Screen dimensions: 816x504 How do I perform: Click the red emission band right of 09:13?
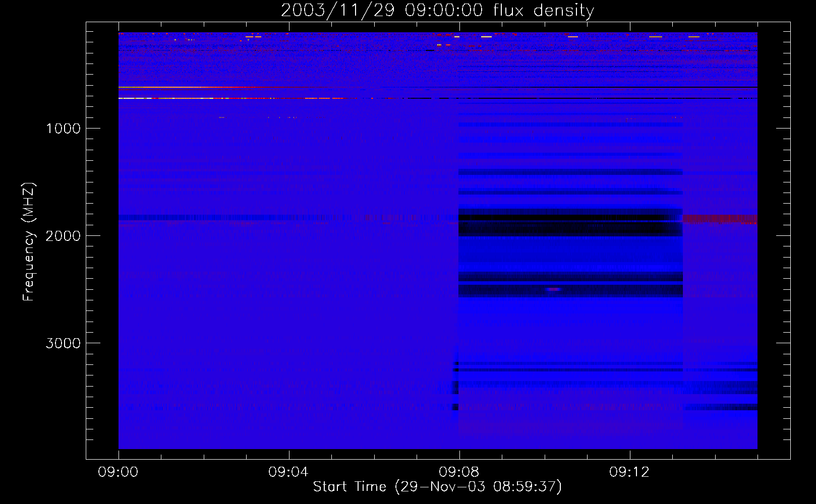click(720, 219)
